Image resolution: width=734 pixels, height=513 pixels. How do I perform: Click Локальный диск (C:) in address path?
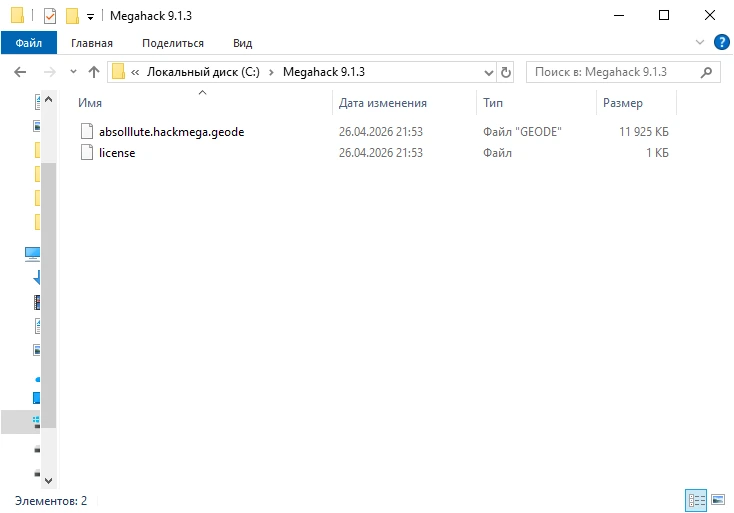coord(203,72)
